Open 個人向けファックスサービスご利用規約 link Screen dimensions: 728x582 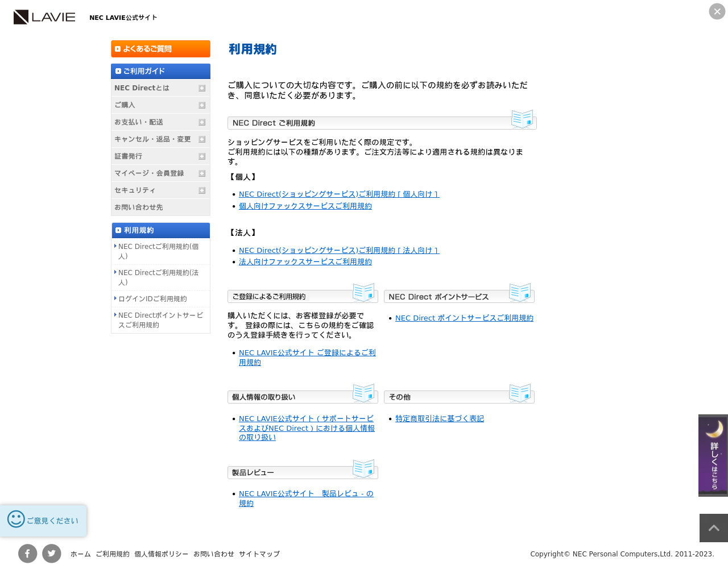(x=305, y=206)
